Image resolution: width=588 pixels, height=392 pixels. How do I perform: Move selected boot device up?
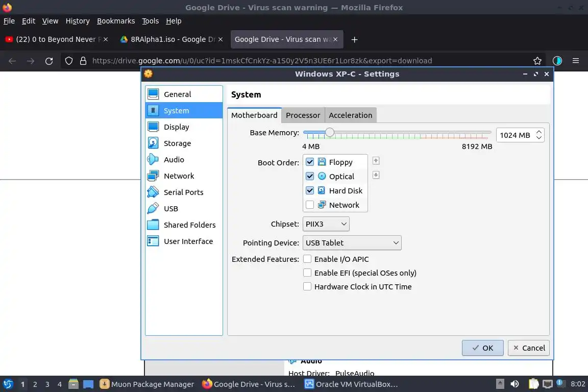pyautogui.click(x=376, y=161)
